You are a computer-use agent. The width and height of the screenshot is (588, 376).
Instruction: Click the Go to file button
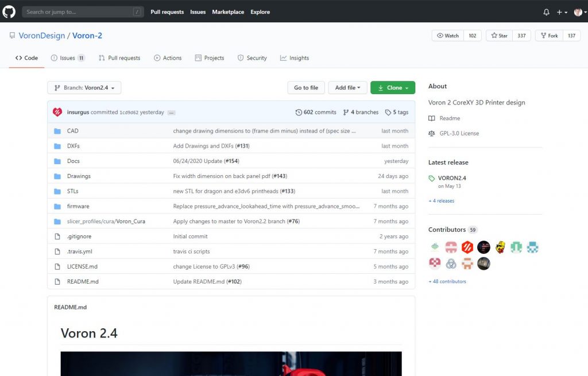(x=305, y=88)
